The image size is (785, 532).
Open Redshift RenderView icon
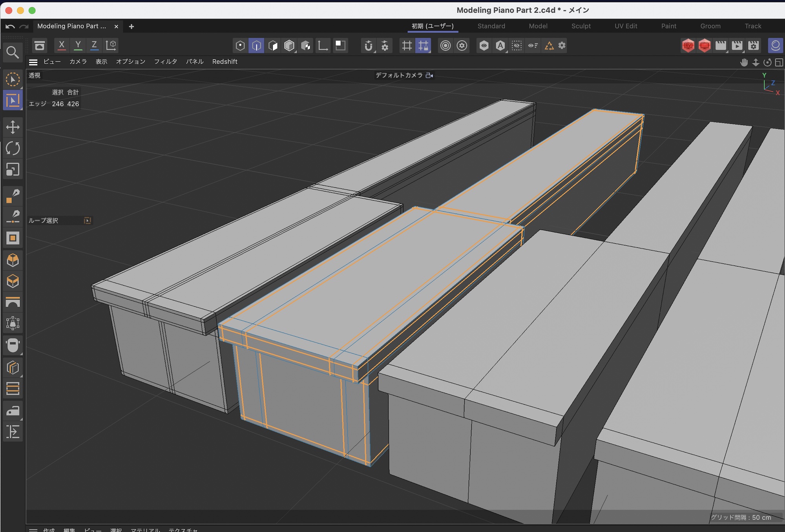point(688,46)
